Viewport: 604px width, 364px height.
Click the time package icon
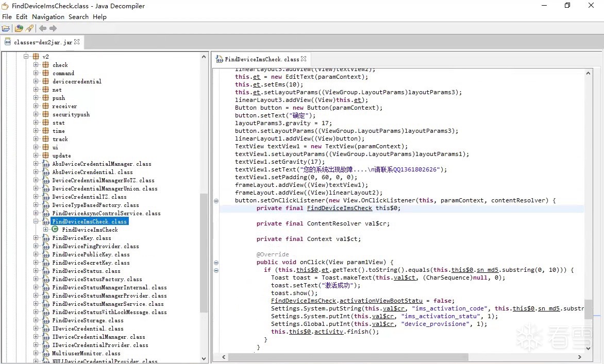pos(45,131)
